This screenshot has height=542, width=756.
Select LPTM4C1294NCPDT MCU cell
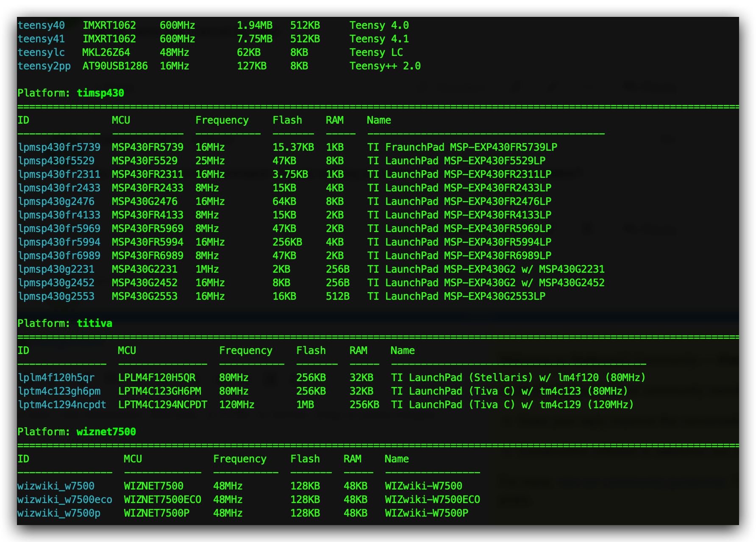(x=163, y=405)
